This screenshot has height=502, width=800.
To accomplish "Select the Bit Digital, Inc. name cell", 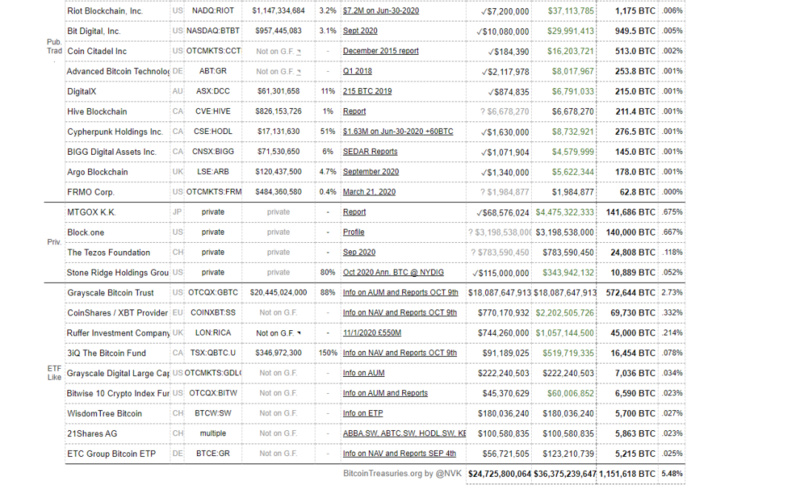I will [x=118, y=31].
